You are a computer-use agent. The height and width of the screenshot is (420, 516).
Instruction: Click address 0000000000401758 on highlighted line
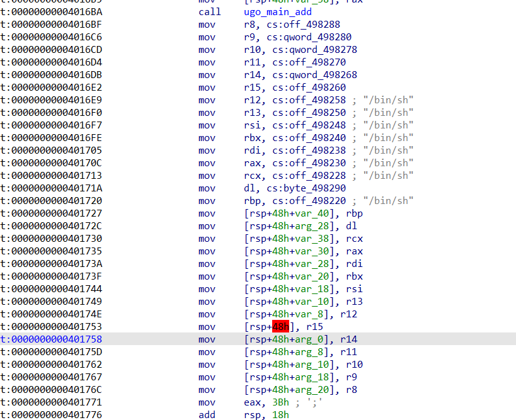click(x=55, y=339)
